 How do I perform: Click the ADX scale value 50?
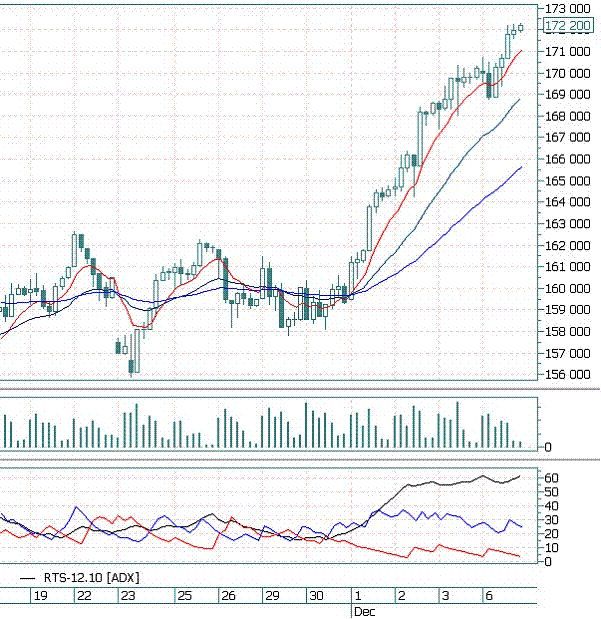pos(552,492)
